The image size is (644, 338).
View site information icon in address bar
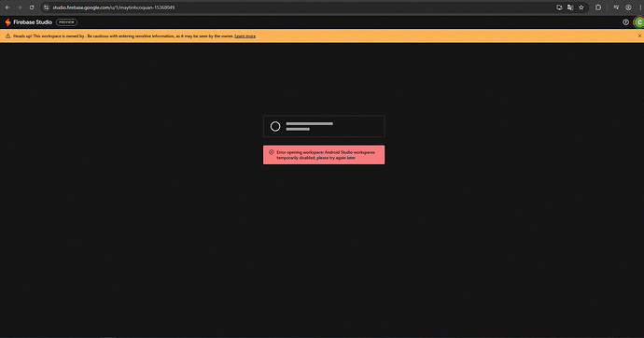pyautogui.click(x=46, y=7)
